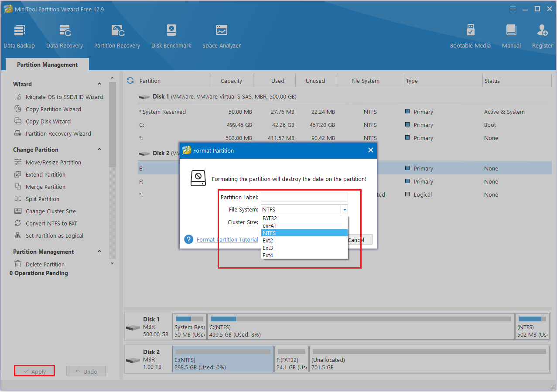Refresh the disk list

[130, 80]
